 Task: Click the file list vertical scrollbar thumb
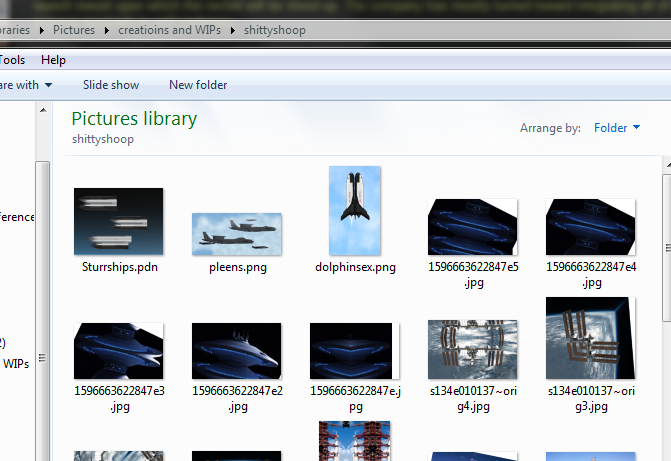(x=667, y=248)
